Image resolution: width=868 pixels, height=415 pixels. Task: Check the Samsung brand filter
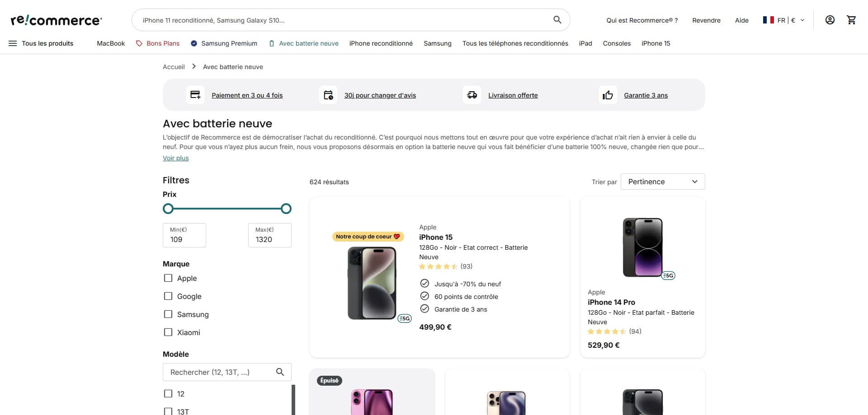(x=168, y=314)
